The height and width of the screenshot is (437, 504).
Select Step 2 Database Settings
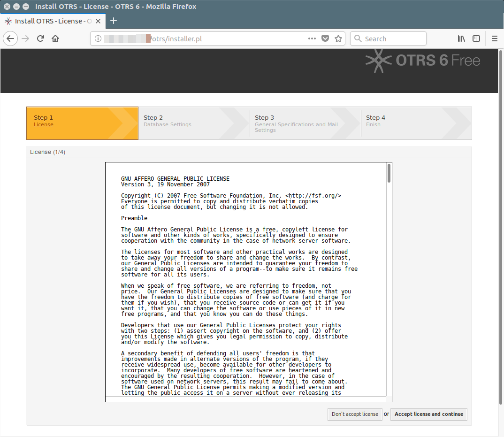coord(194,123)
